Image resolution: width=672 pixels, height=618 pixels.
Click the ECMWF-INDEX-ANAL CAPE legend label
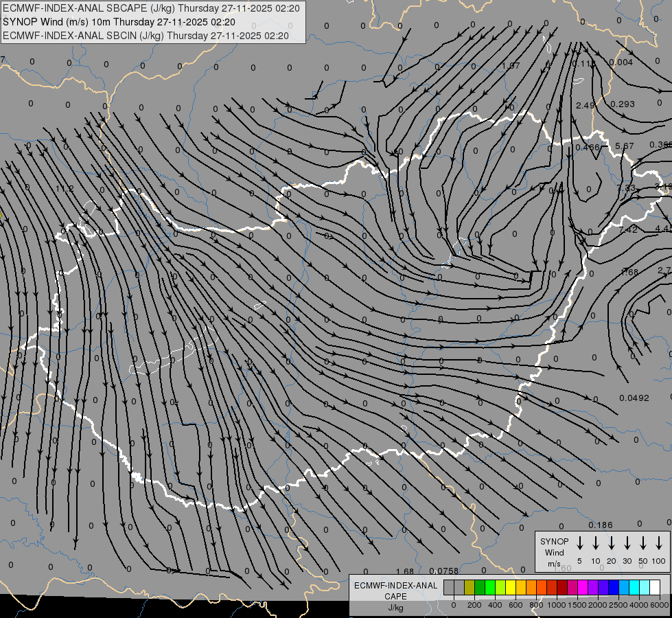point(395,591)
